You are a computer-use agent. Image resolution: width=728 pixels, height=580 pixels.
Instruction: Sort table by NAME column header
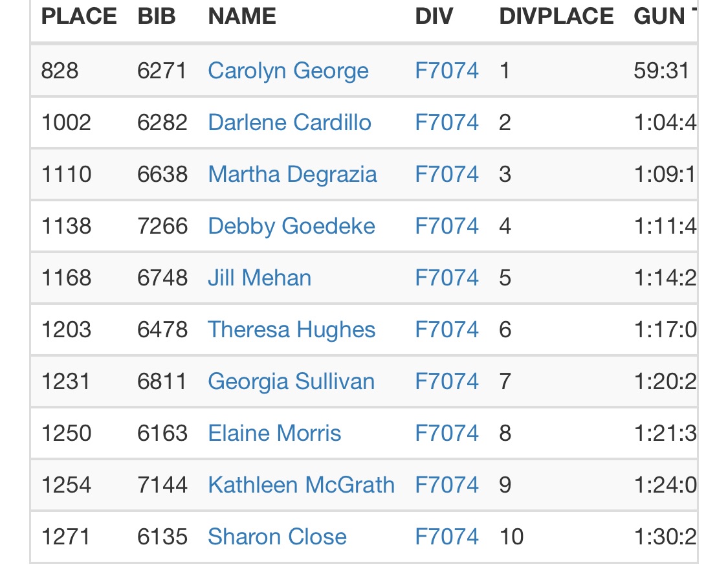tap(242, 16)
